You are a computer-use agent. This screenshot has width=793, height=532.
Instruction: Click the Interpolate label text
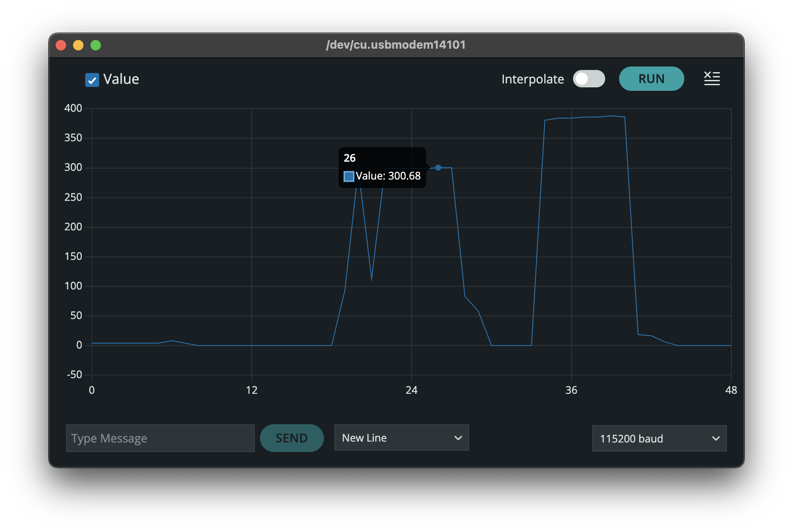pyautogui.click(x=533, y=79)
